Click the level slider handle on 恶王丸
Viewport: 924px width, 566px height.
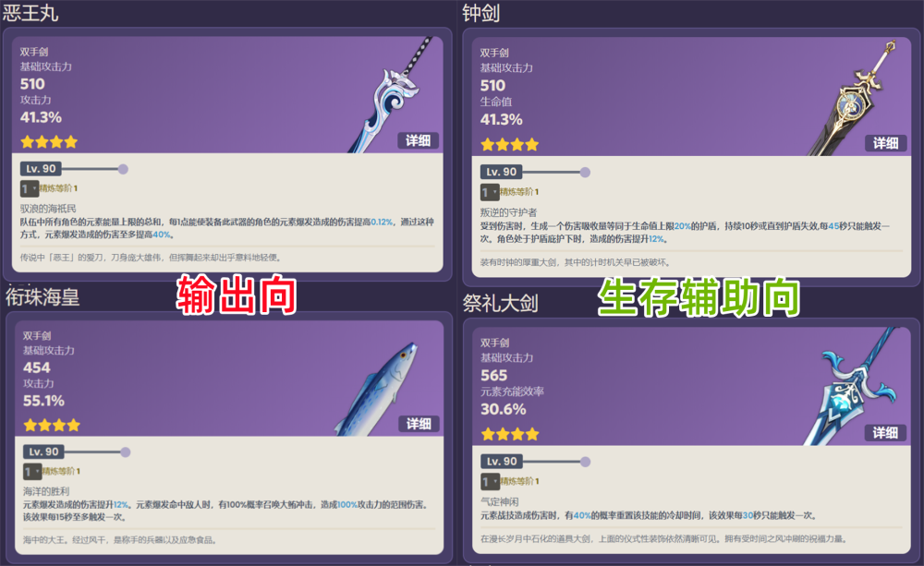[123, 169]
